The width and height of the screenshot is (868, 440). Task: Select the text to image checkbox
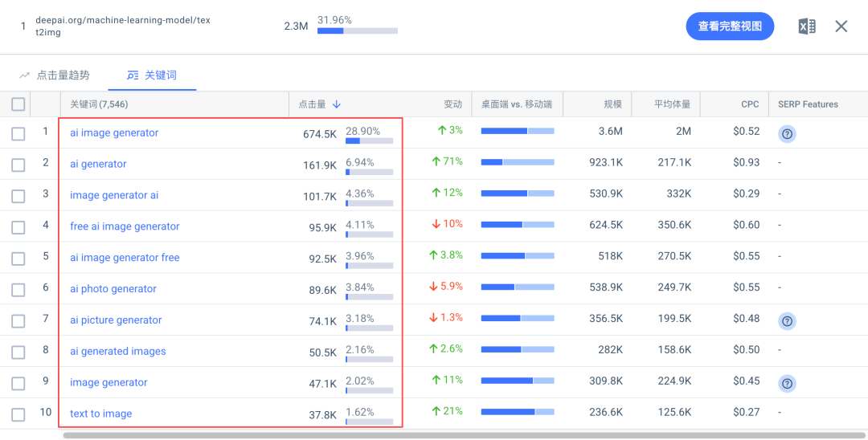point(18,414)
